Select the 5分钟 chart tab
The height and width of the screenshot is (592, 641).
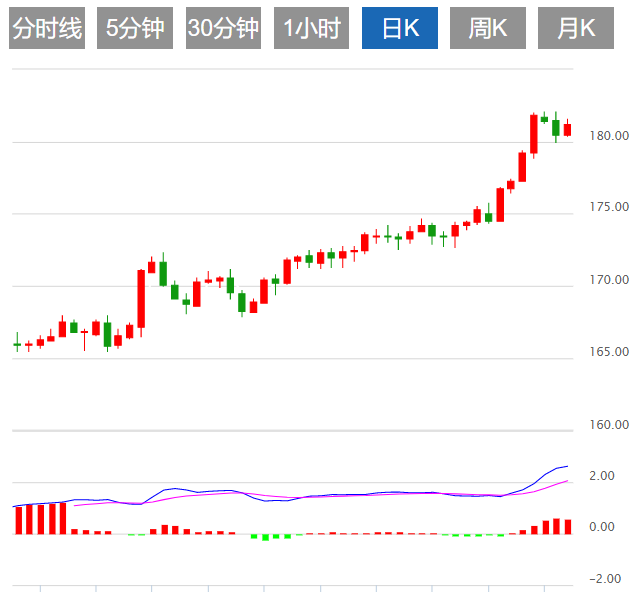[135, 28]
